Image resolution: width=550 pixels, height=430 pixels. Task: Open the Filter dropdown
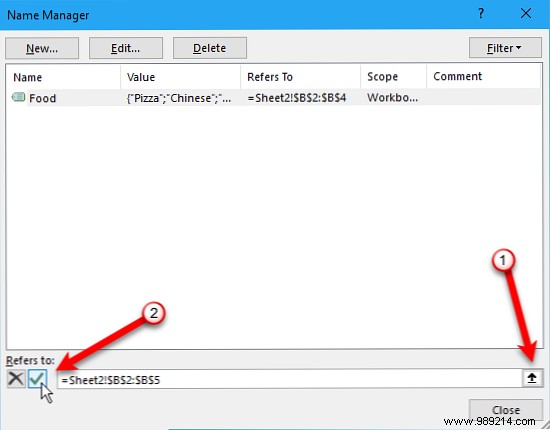click(505, 48)
